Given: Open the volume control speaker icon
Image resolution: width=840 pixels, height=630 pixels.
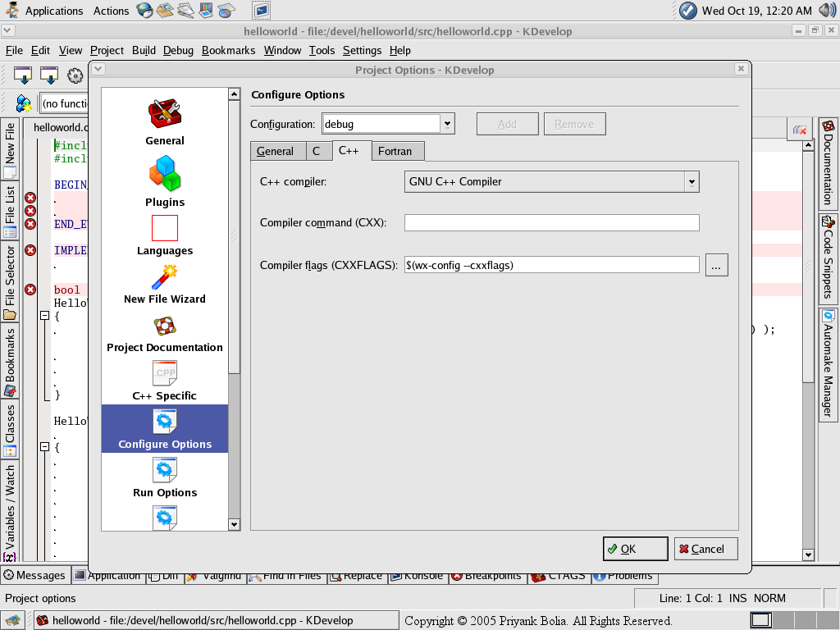Looking at the screenshot, I should click(827, 10).
